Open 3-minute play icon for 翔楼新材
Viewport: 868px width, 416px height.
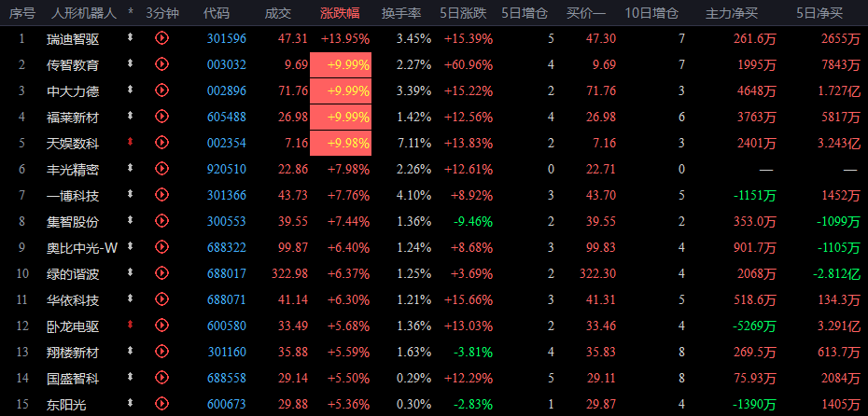[x=161, y=352]
